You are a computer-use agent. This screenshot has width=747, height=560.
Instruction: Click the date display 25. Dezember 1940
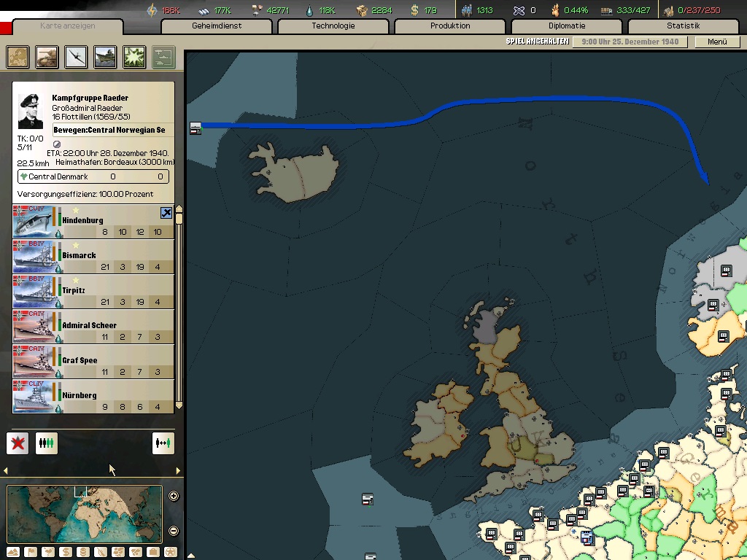point(630,42)
